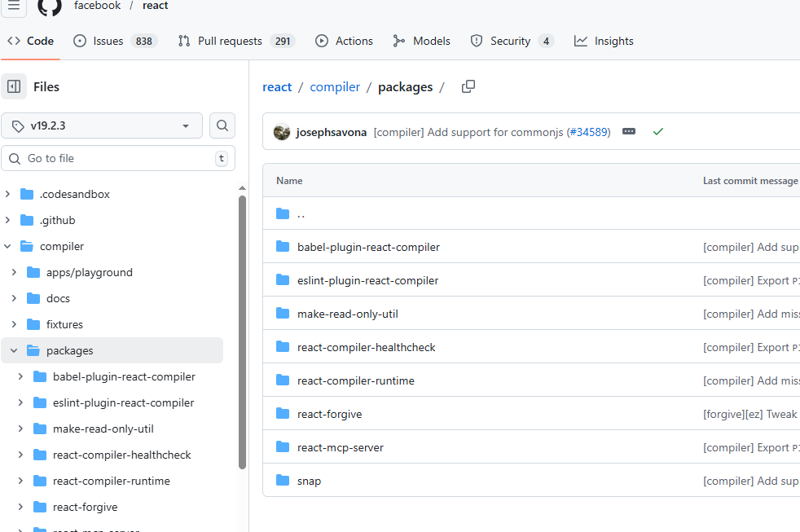Switch to the Code tab

pos(31,41)
